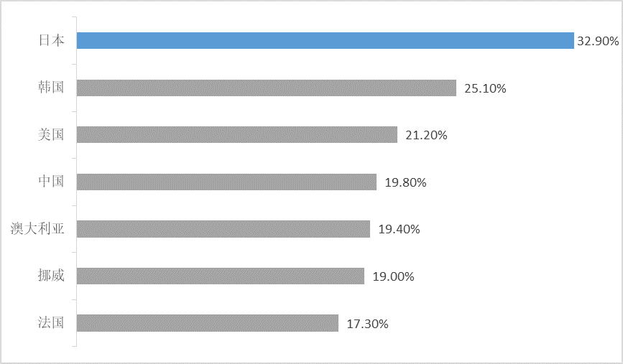The image size is (623, 364).
Task: Select the 中国 bar in chart
Action: 226,182
